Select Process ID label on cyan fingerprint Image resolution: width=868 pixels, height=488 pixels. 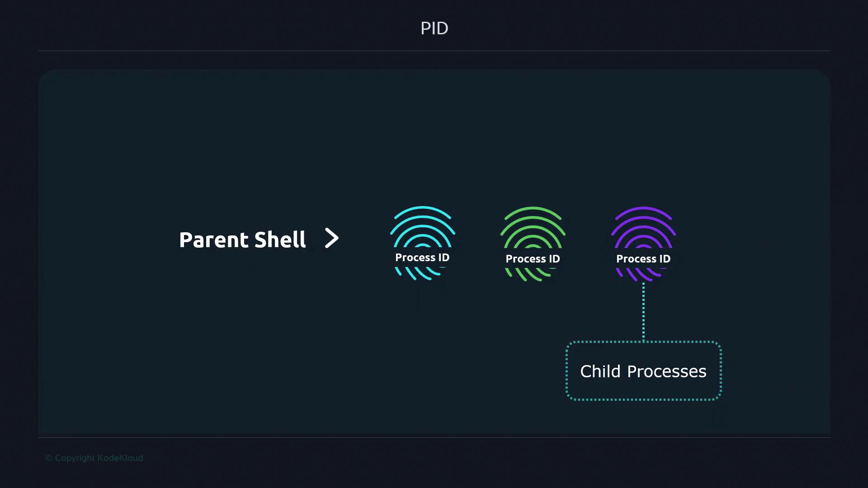coord(422,258)
